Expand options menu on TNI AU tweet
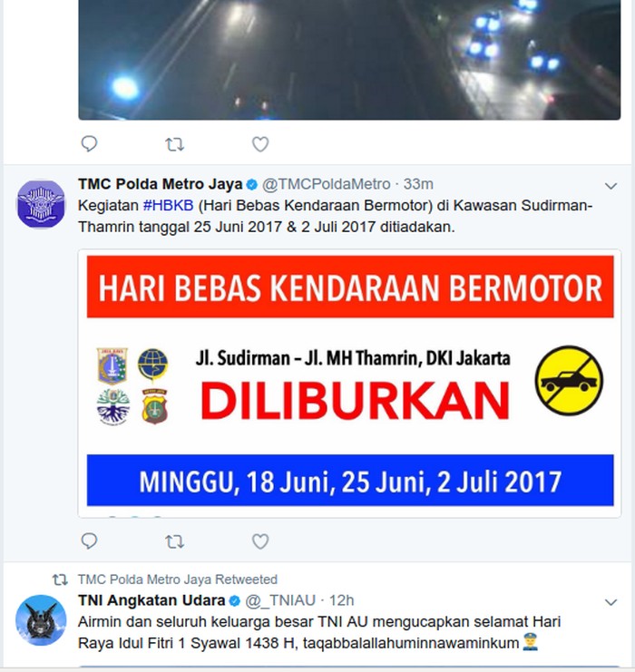 point(611,602)
